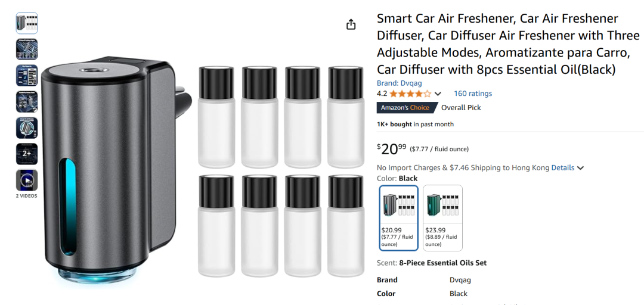View the third product thumbnail
The width and height of the screenshot is (644, 305).
[x=27, y=76]
